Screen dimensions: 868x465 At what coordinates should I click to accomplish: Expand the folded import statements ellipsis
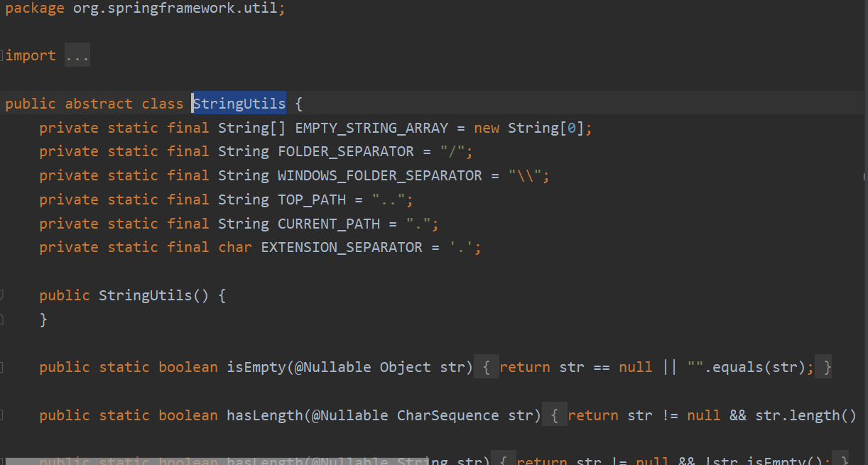point(77,56)
